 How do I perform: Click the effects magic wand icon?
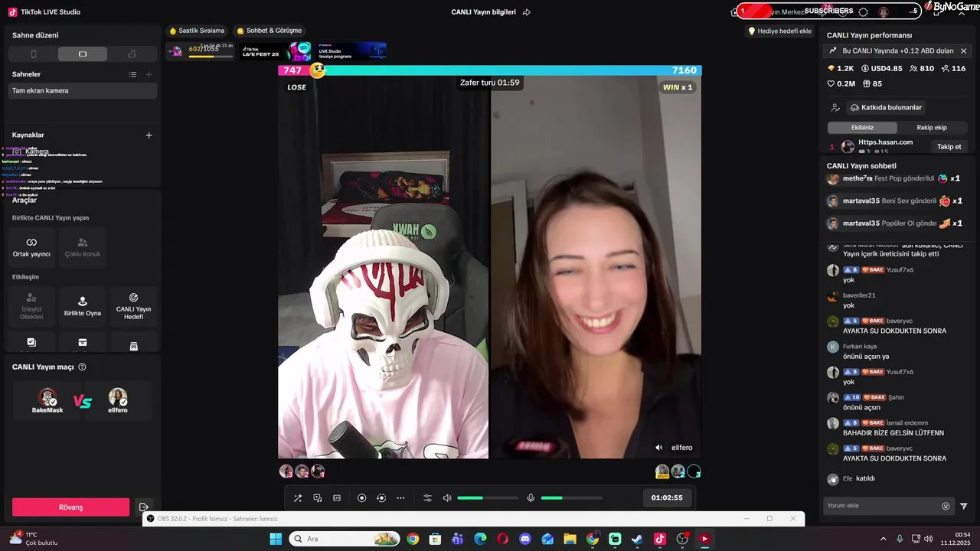tap(298, 498)
